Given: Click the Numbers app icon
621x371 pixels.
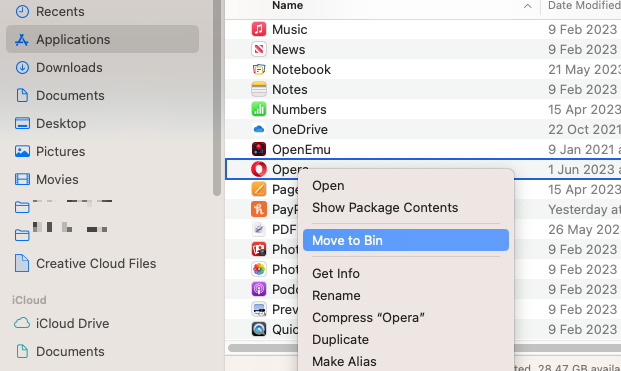Looking at the screenshot, I should tap(259, 109).
